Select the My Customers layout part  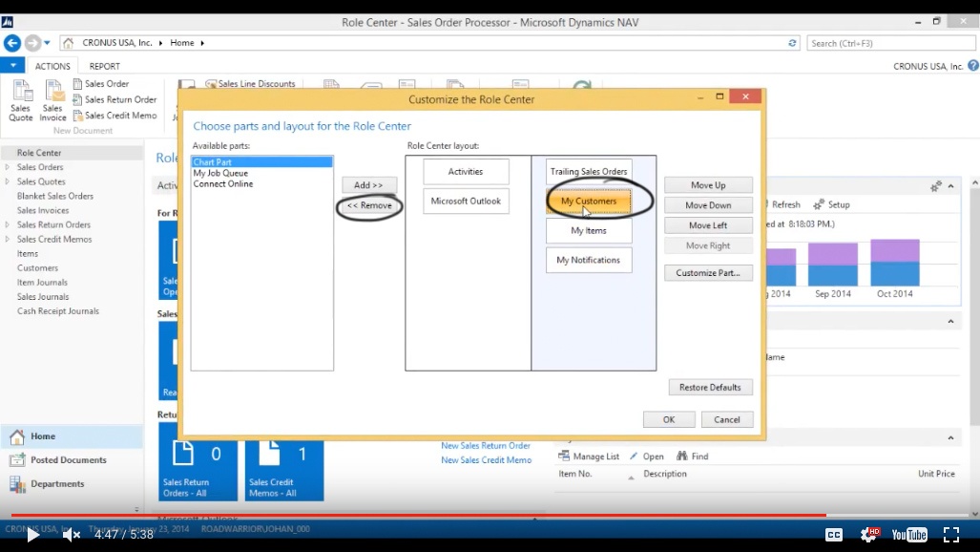(x=589, y=201)
